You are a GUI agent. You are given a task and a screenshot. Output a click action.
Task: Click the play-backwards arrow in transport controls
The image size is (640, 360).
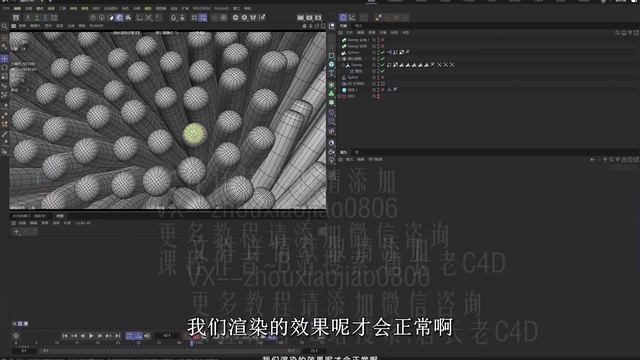[82, 336]
